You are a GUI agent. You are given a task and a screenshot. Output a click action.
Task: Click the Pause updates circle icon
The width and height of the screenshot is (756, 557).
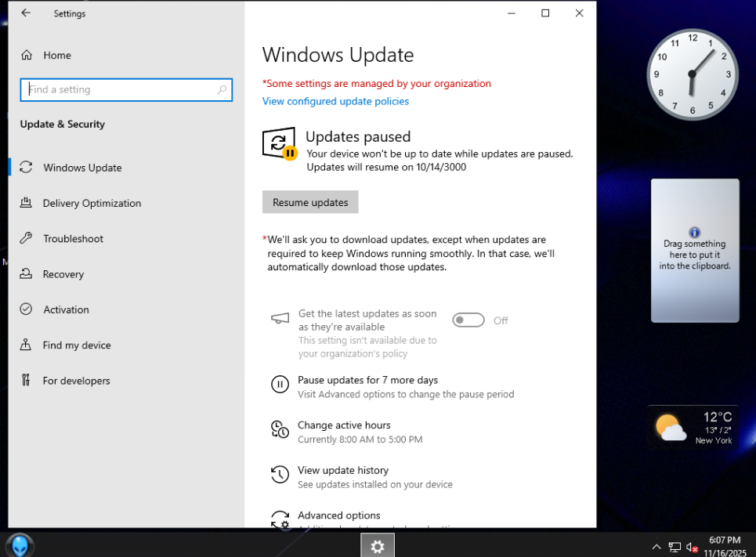(x=280, y=385)
